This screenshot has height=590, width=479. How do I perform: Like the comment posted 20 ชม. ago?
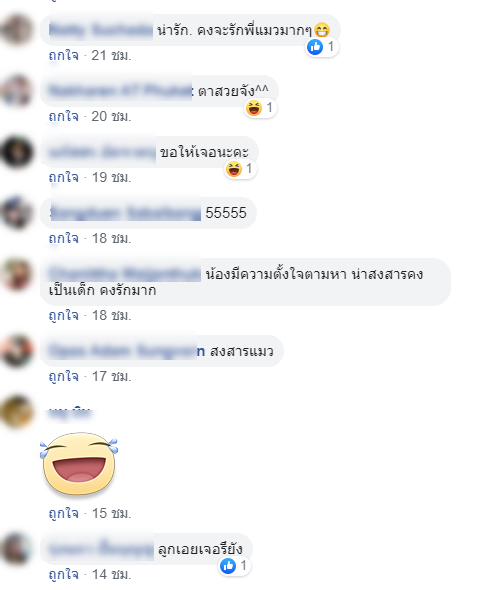[64, 116]
